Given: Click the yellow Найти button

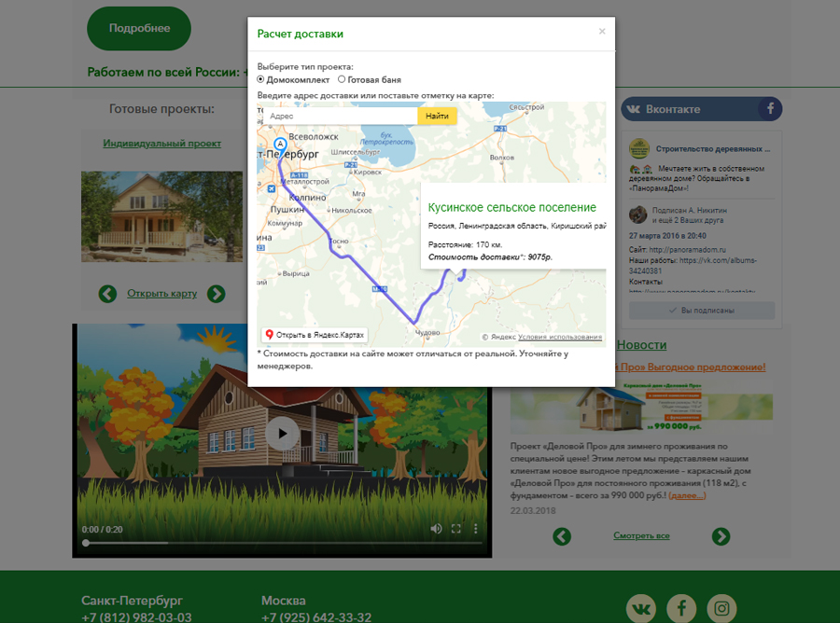Looking at the screenshot, I should tap(437, 117).
